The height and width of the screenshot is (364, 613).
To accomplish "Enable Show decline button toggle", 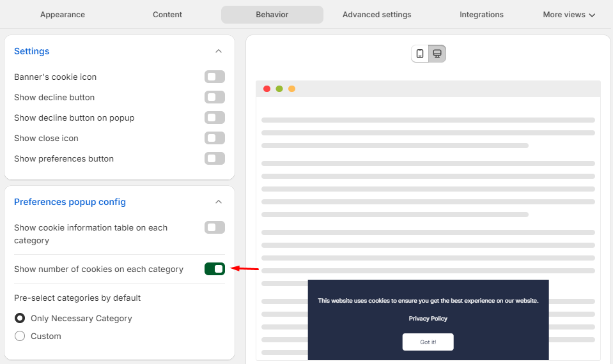I will click(215, 98).
